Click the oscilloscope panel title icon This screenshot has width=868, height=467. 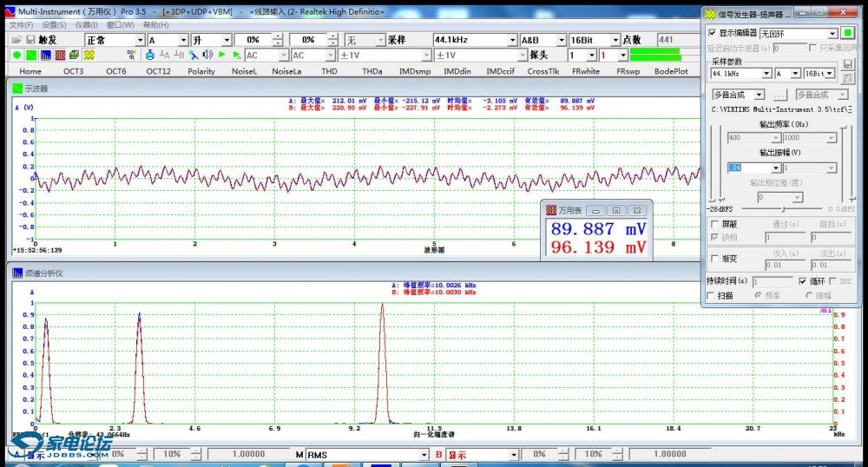[17, 88]
